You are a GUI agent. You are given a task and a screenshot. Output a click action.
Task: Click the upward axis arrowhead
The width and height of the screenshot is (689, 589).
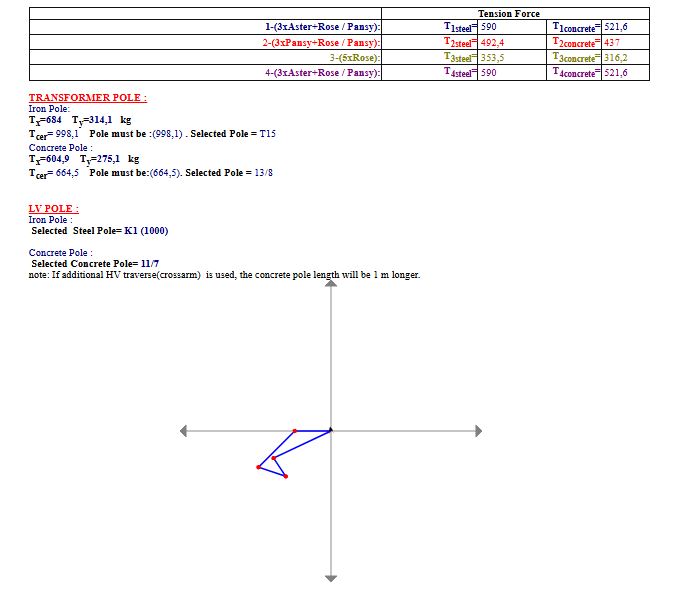coord(331,283)
